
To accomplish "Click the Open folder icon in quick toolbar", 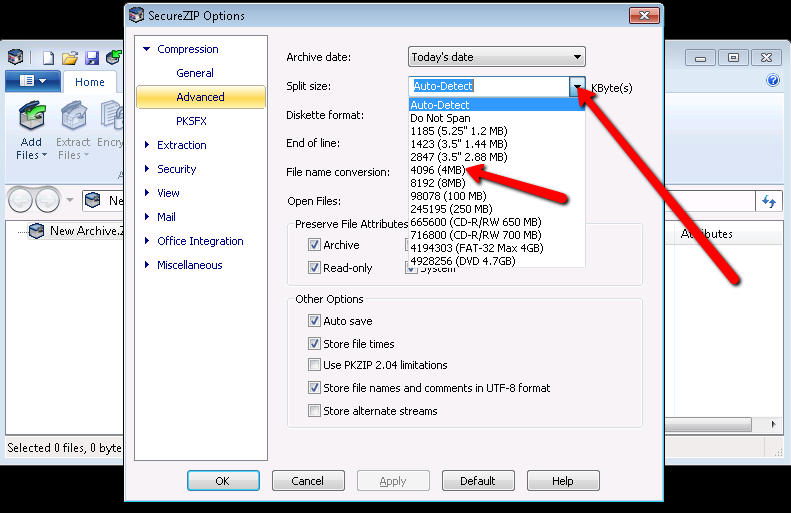I will point(70,58).
